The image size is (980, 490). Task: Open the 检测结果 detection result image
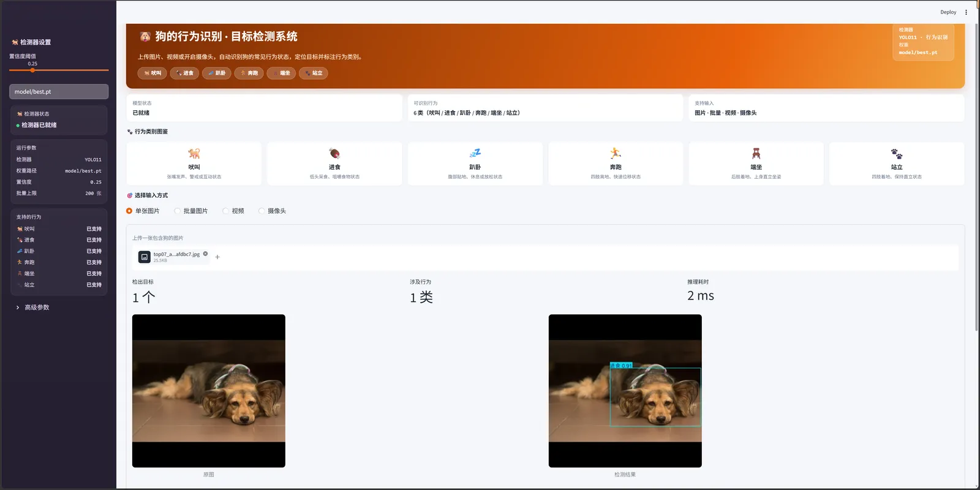click(625, 391)
